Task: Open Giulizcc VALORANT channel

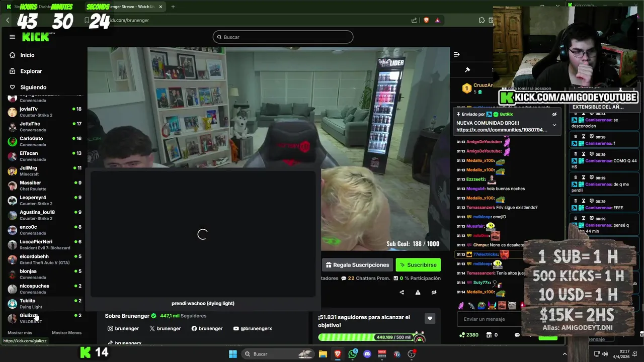Action: pos(44,318)
